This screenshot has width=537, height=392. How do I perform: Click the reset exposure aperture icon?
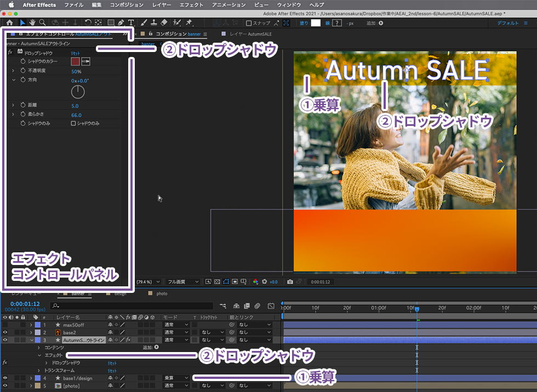click(264, 281)
